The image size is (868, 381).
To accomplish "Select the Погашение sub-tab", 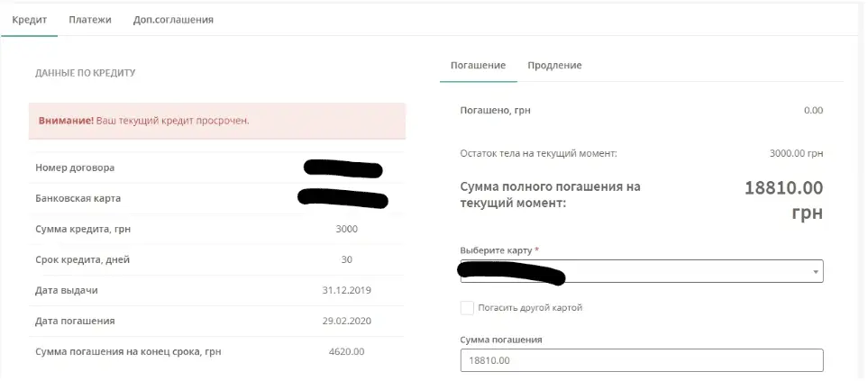I will [478, 65].
